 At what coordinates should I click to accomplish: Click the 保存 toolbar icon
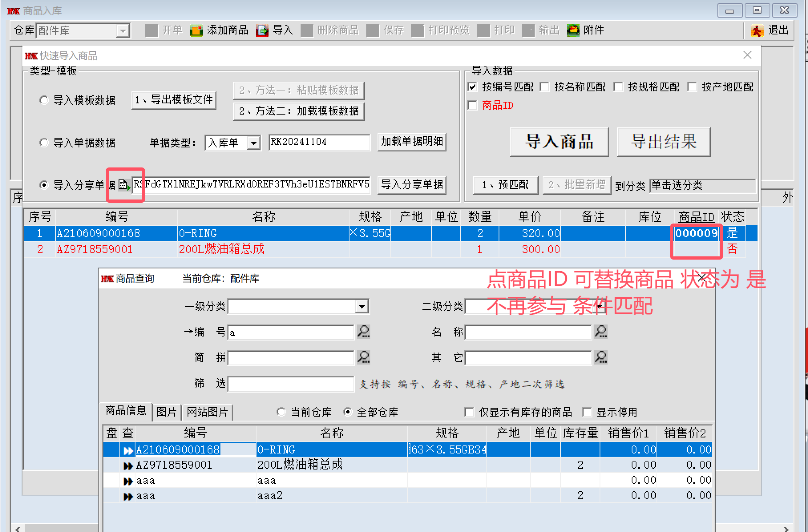click(373, 30)
